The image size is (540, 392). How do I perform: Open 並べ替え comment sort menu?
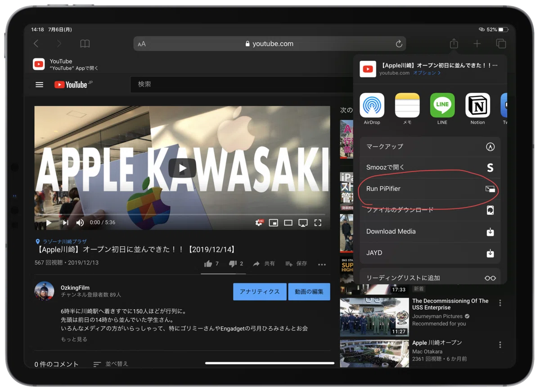pos(111,364)
